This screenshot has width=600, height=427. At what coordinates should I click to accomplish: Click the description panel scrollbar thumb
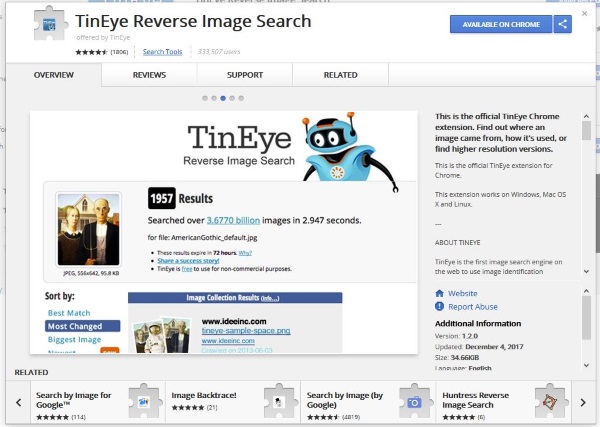[x=586, y=131]
